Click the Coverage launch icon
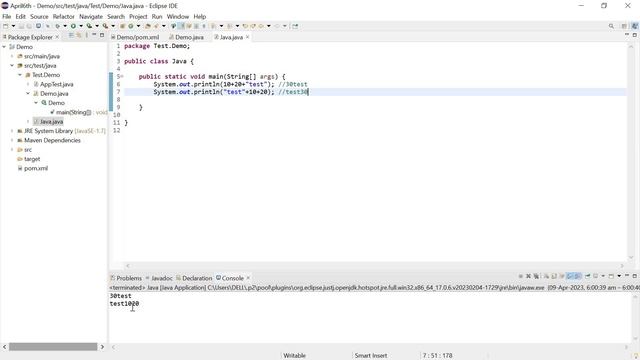The image size is (640, 360). pos(89,26)
